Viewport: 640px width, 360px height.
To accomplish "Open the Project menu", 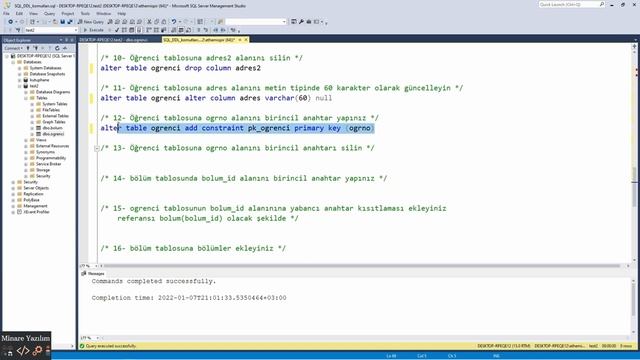I will (x=68, y=13).
